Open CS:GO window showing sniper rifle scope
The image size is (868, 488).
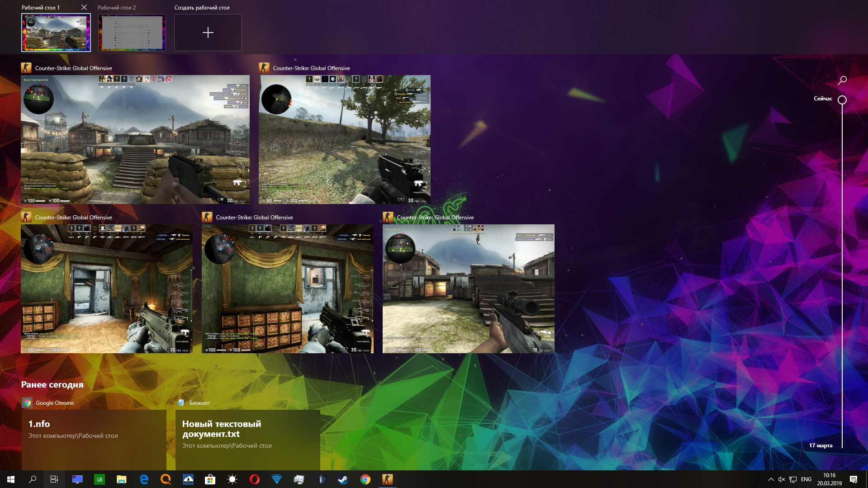click(x=469, y=289)
